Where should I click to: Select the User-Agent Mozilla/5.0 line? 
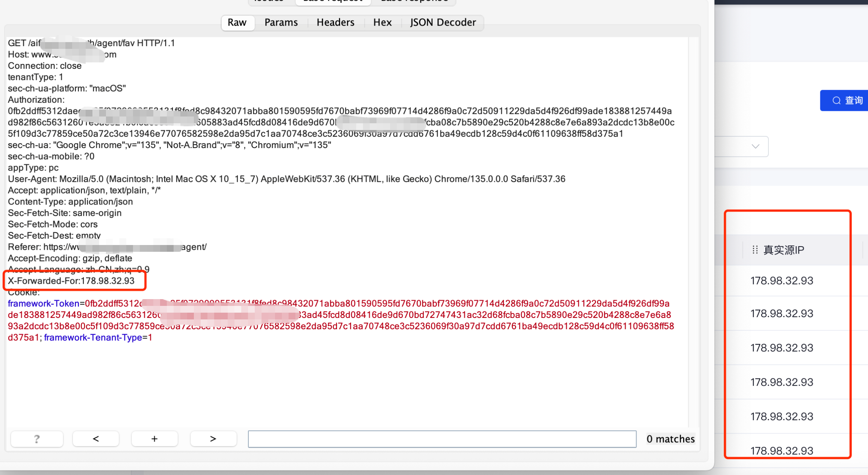tap(286, 179)
